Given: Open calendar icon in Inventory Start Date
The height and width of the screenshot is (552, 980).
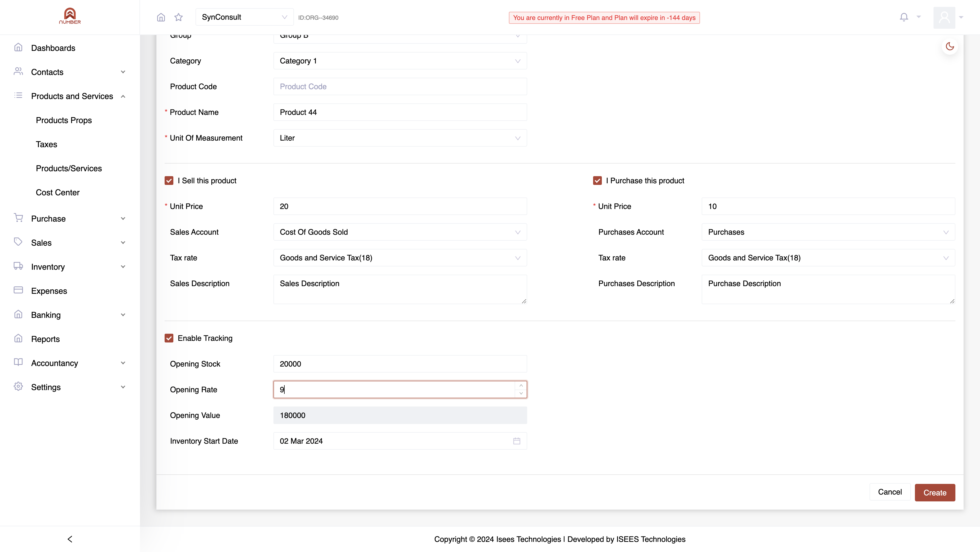Looking at the screenshot, I should tap(517, 441).
